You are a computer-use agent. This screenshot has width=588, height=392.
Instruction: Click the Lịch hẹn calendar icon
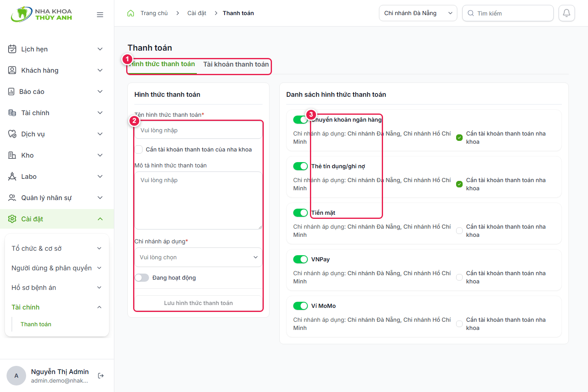[12, 49]
